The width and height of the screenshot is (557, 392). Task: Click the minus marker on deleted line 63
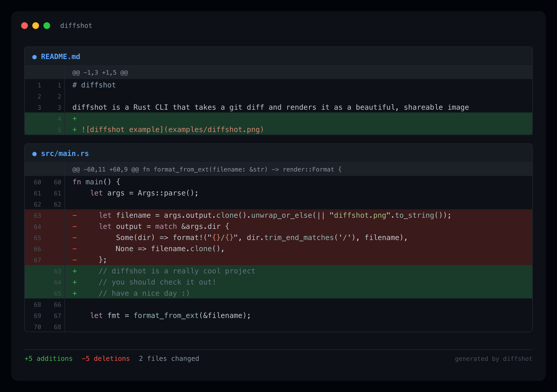click(75, 215)
